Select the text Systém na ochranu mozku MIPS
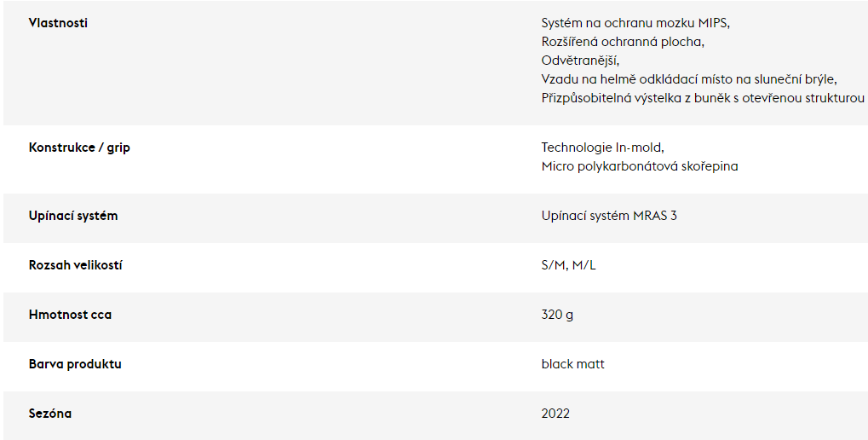 tap(635, 23)
